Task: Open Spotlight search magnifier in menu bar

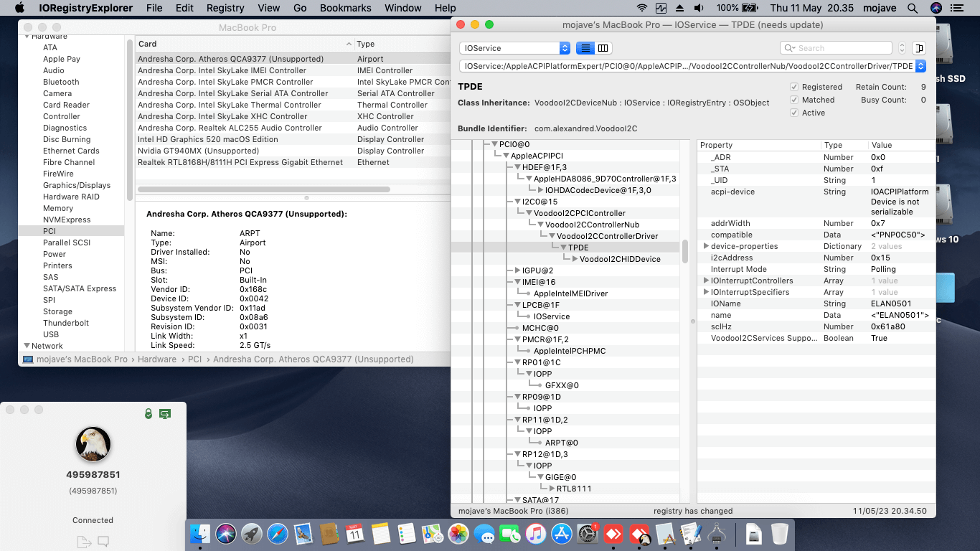Action: tap(912, 8)
